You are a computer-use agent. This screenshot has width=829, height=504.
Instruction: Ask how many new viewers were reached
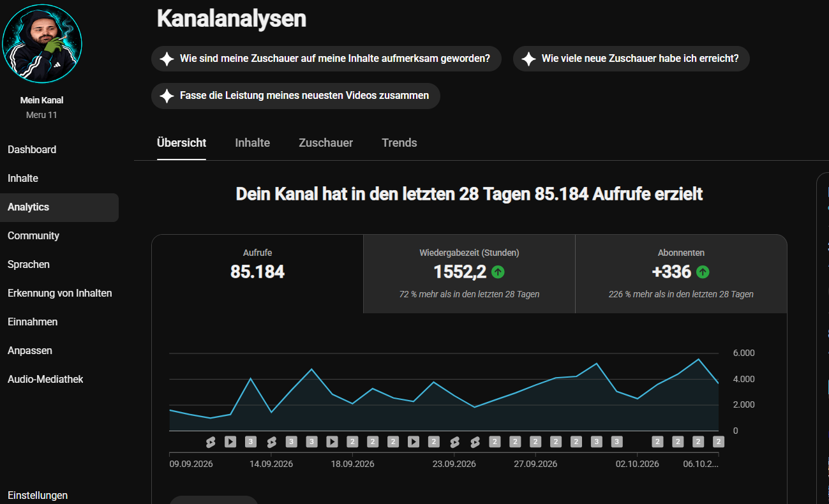point(631,59)
